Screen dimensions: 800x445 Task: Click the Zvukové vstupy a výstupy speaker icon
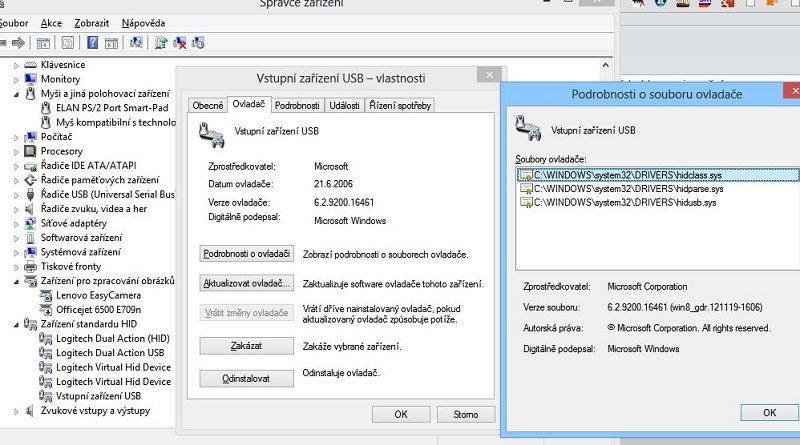(x=31, y=411)
